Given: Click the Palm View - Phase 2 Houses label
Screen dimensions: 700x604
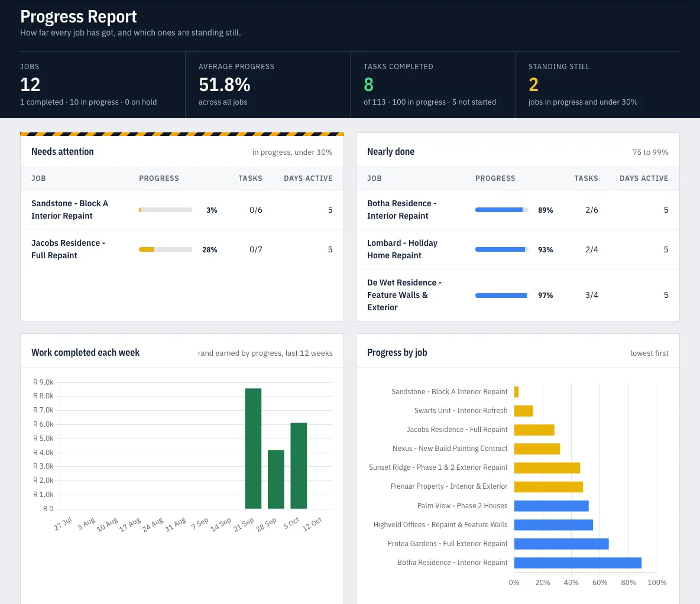Looking at the screenshot, I should point(462,506).
